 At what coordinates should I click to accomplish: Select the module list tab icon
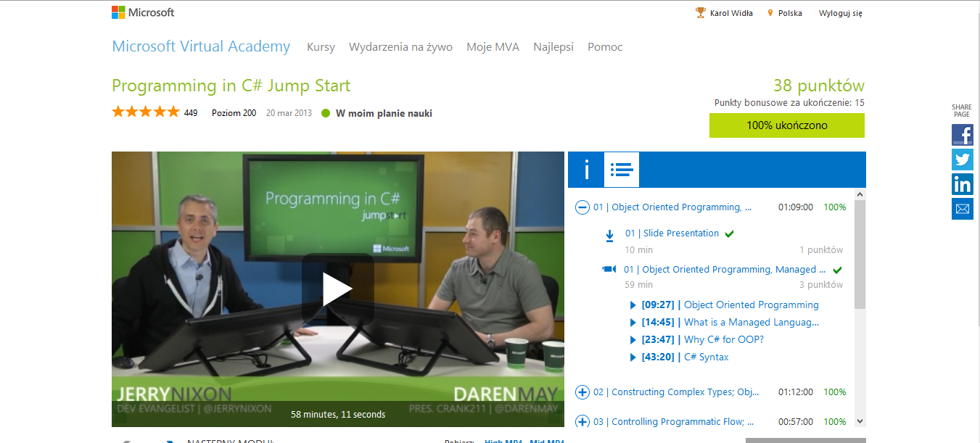click(622, 170)
